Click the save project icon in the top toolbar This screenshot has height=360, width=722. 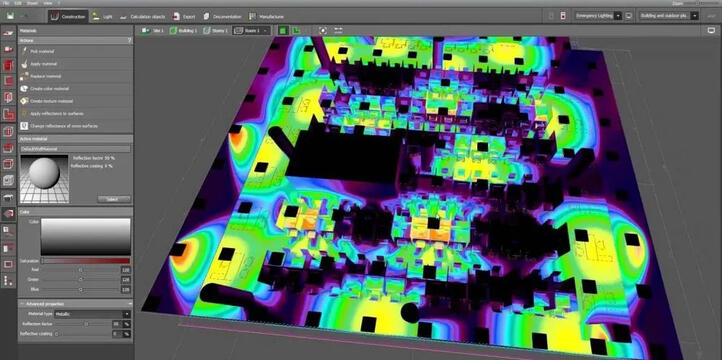point(10,16)
